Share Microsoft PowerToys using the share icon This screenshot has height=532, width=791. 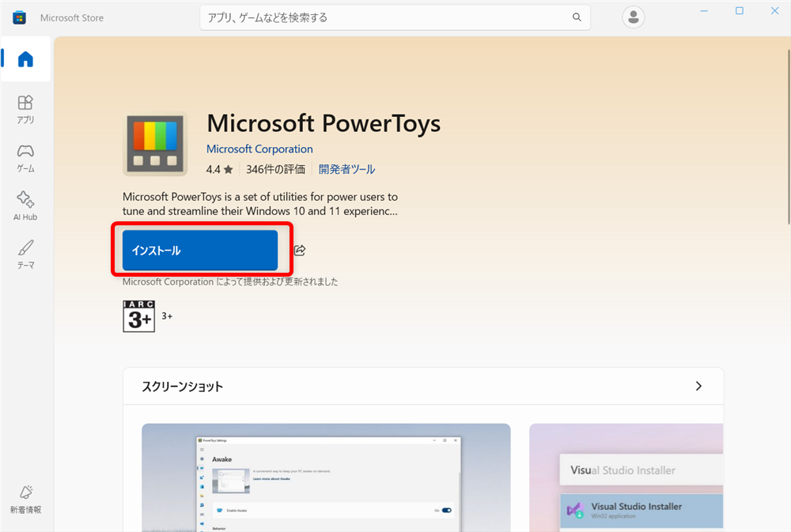tap(299, 250)
